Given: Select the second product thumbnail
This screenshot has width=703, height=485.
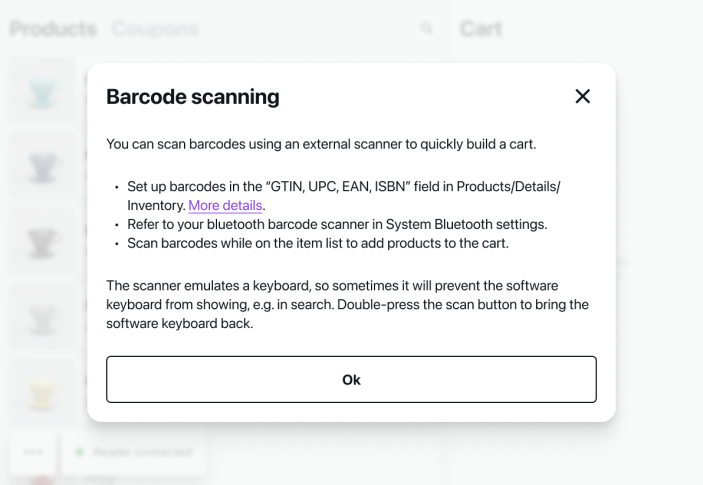Looking at the screenshot, I should pyautogui.click(x=42, y=166).
